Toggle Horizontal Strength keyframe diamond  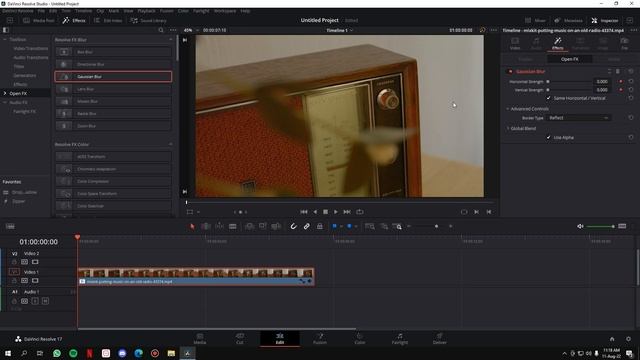click(621, 82)
